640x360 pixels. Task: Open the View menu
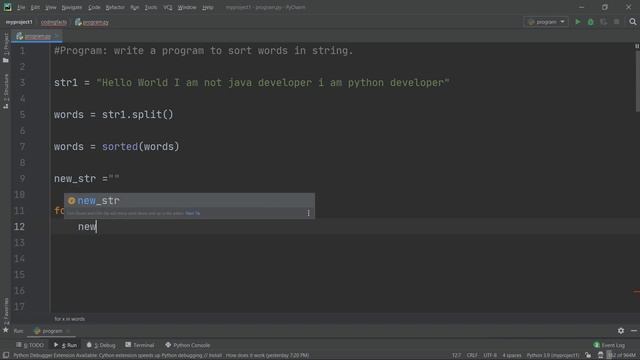click(x=51, y=7)
